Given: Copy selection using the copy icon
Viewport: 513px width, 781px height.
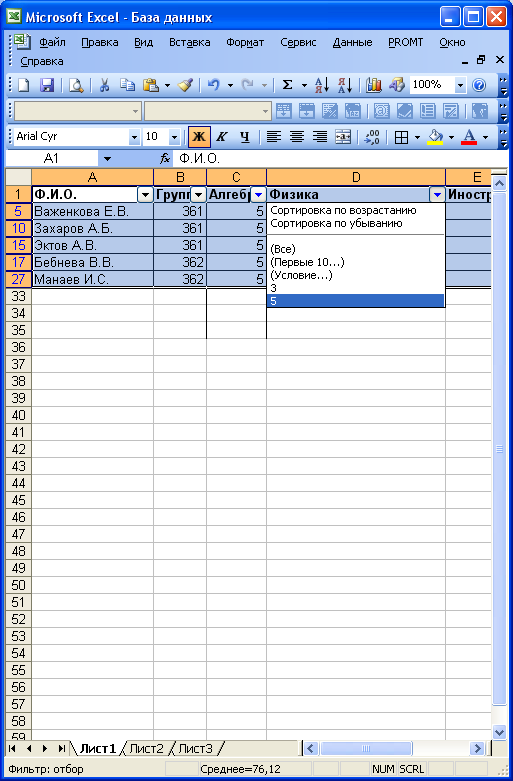Looking at the screenshot, I should pyautogui.click(x=128, y=86).
